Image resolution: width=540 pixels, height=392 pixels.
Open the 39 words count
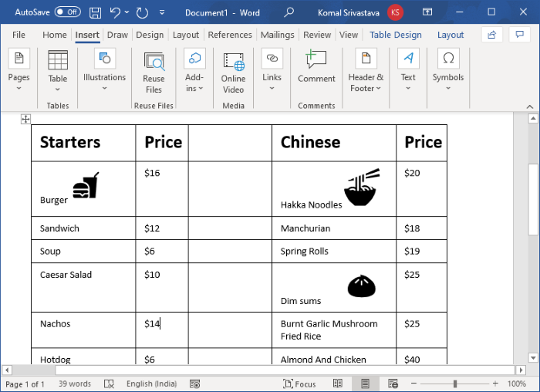tap(74, 384)
